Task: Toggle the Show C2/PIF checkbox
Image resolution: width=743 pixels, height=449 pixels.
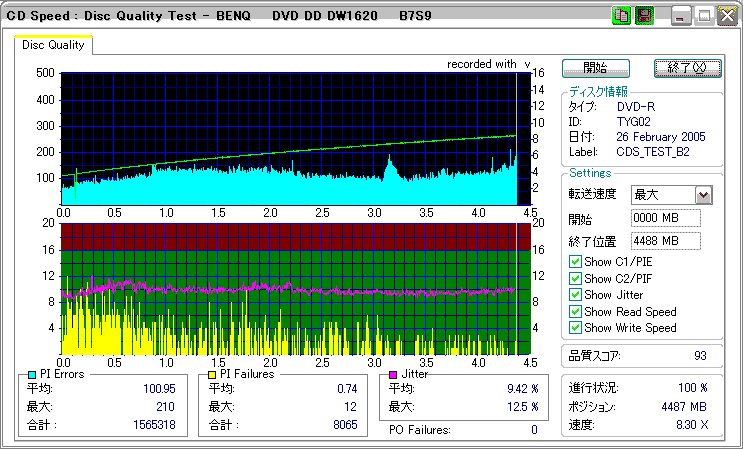Action: tap(575, 279)
